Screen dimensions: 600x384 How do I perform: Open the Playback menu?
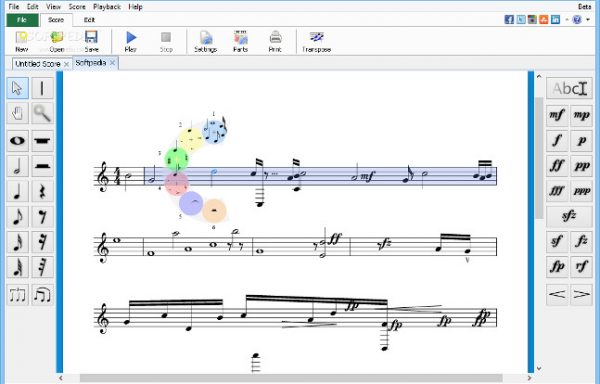(x=107, y=7)
